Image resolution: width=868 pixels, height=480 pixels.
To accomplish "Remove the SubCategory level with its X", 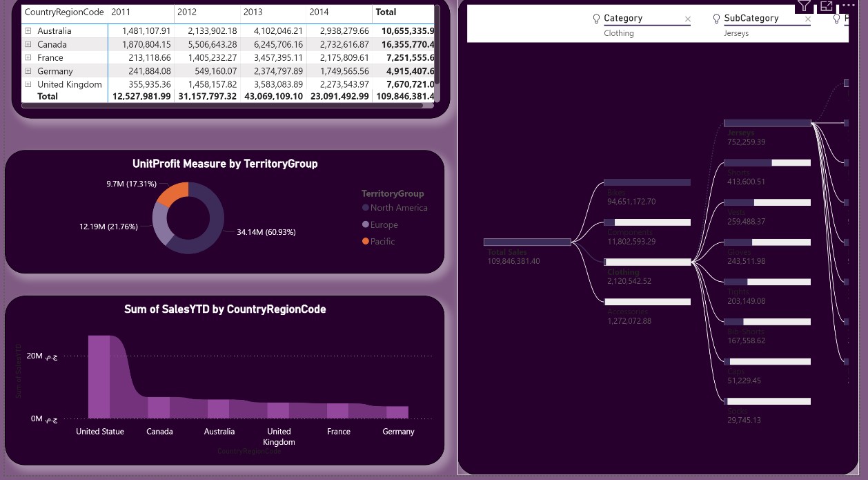I will (807, 19).
